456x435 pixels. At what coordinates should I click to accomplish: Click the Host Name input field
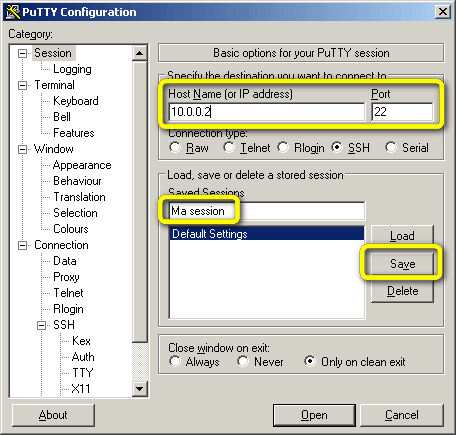coord(267,112)
